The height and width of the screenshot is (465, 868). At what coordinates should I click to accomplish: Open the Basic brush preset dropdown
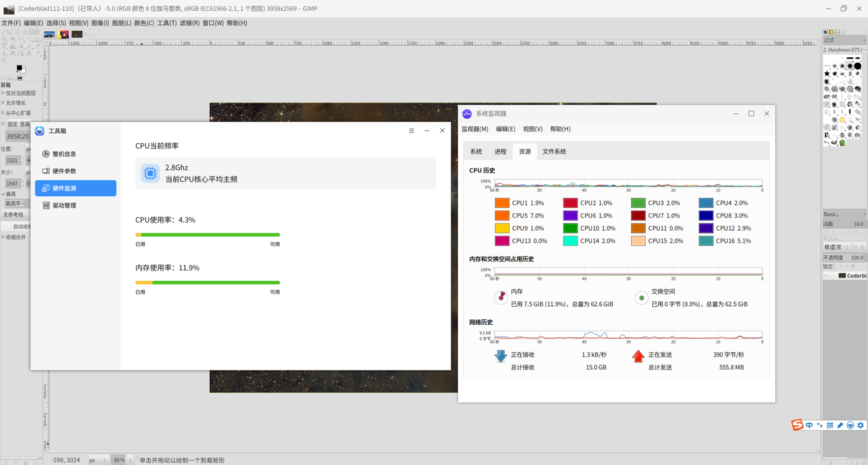coord(844,214)
